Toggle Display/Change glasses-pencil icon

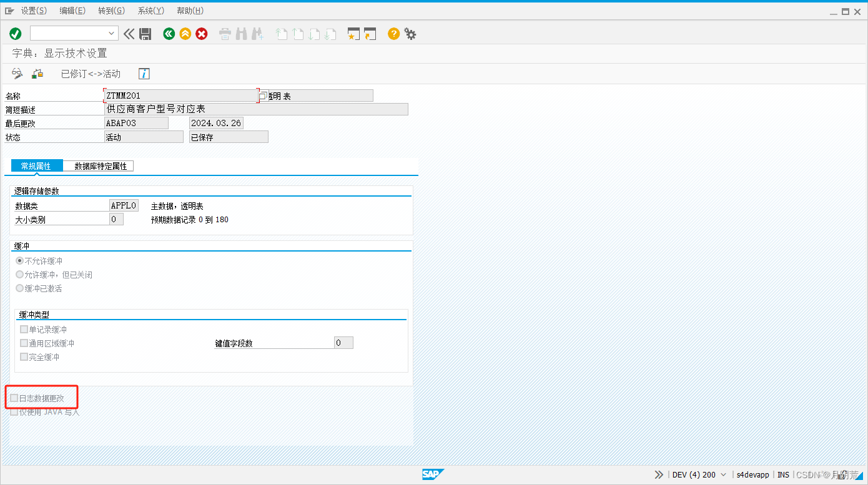pos(17,74)
